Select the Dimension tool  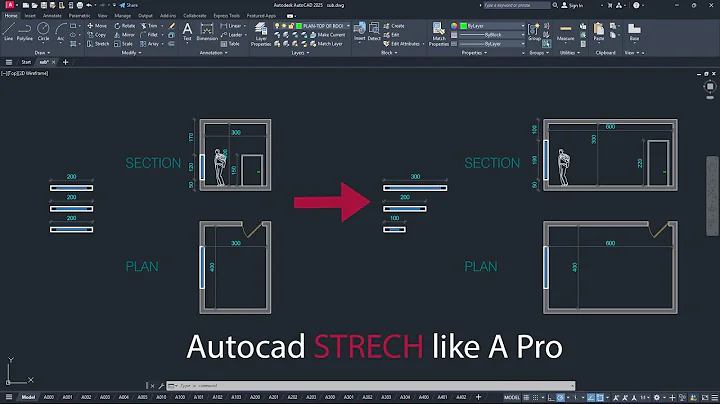[207, 32]
